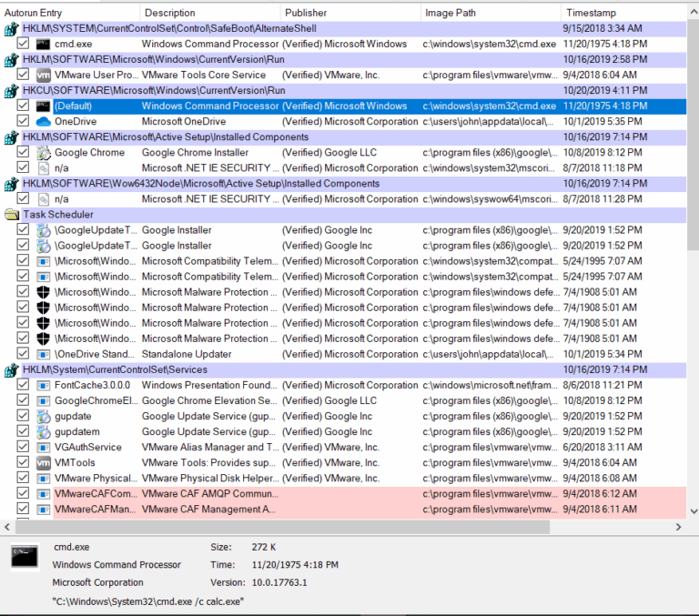Toggle the VGAuthService entry checkbox
This screenshot has width=699, height=616.
coord(23,448)
